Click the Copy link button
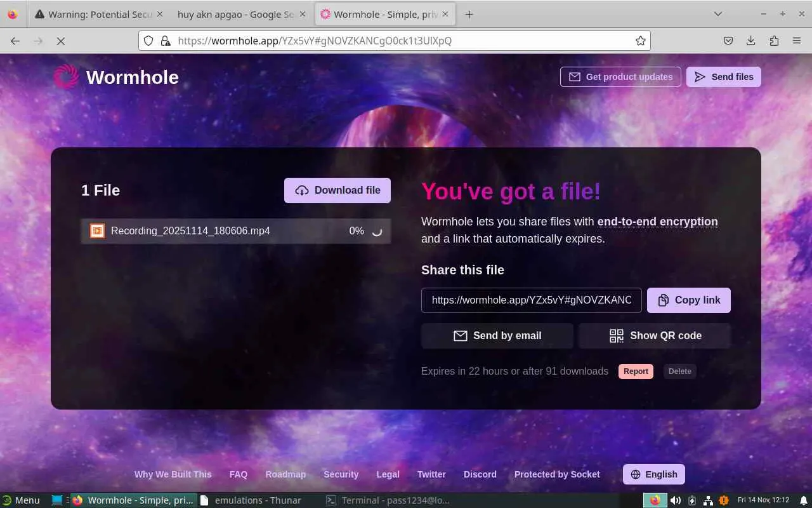The height and width of the screenshot is (508, 812). (x=689, y=300)
